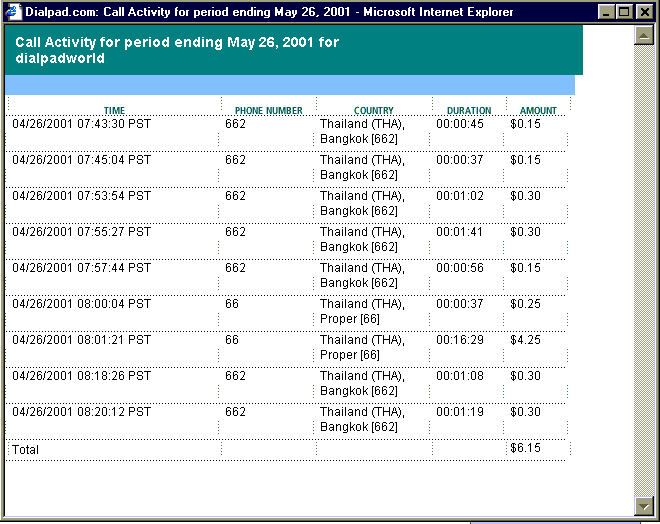The image size is (660, 524).
Task: Click phone number 66 in the 08:01:21 row
Action: click(232, 340)
